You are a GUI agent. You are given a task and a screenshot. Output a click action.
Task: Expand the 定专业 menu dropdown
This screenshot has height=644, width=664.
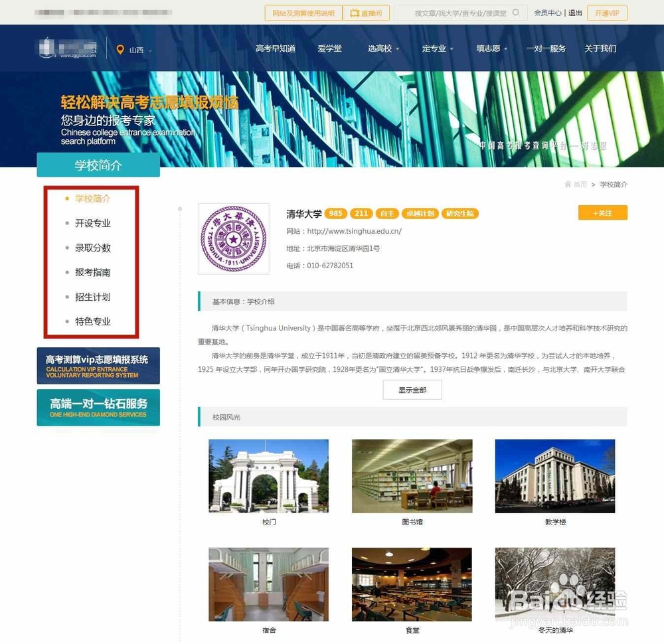pos(438,48)
